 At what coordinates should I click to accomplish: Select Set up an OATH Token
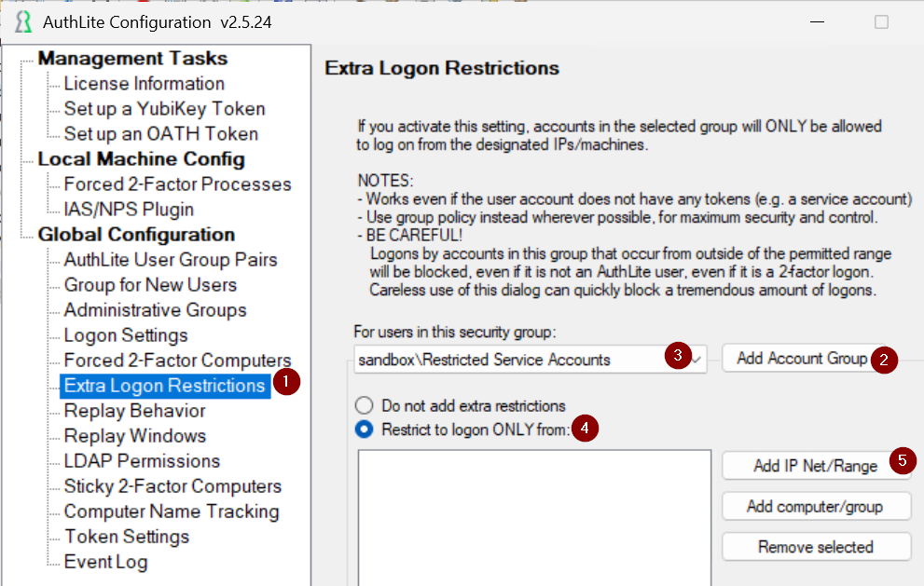click(161, 134)
